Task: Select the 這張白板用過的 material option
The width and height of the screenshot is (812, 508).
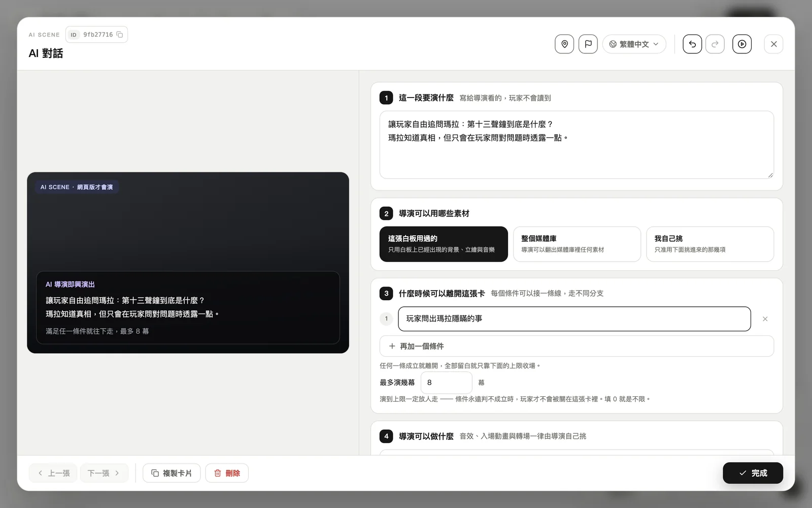Action: pos(444,244)
